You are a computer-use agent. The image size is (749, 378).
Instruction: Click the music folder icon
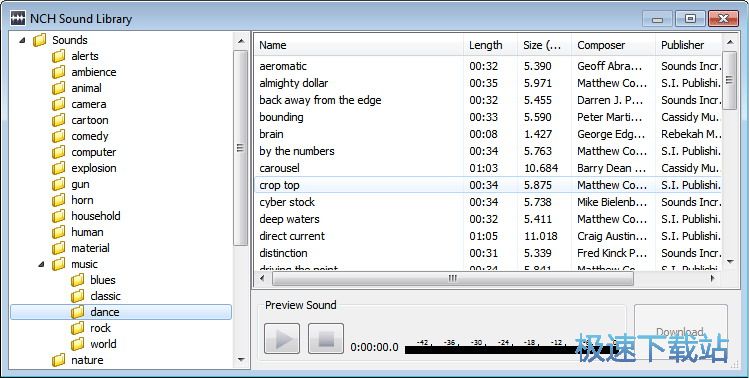pos(59,264)
